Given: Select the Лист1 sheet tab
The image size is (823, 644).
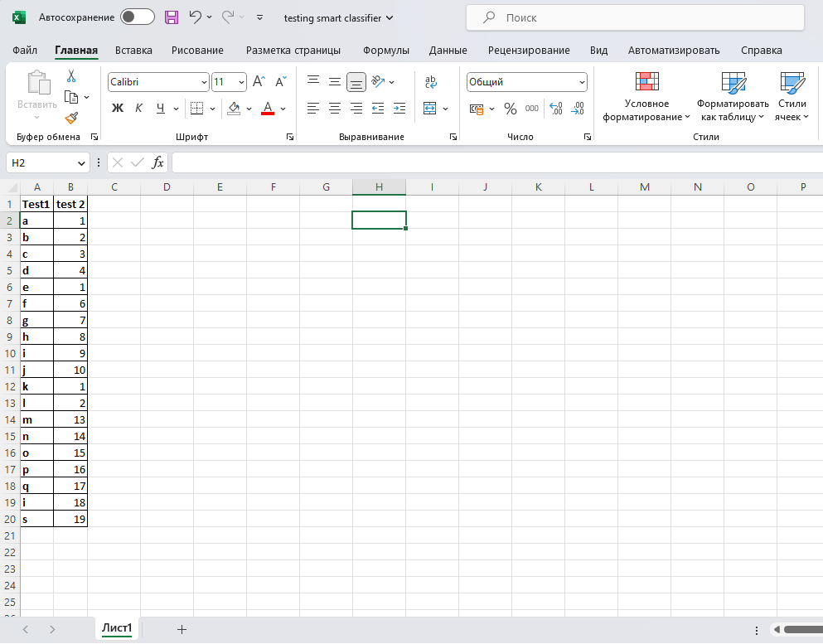Looking at the screenshot, I should (117, 628).
